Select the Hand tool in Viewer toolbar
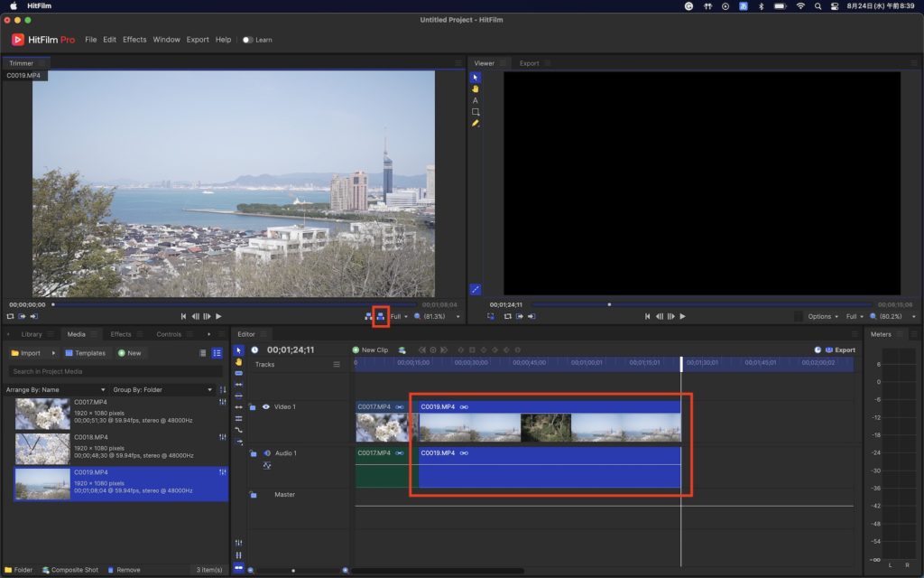This screenshot has height=578, width=924. pos(476,89)
